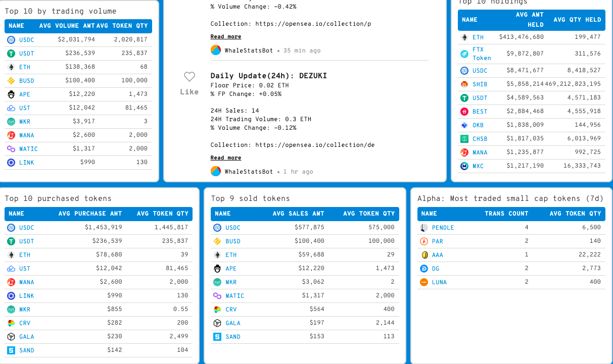This screenshot has width=613, height=364.
Task: Click the Alpha: Most traded small cap tokens title
Action: pos(510,198)
